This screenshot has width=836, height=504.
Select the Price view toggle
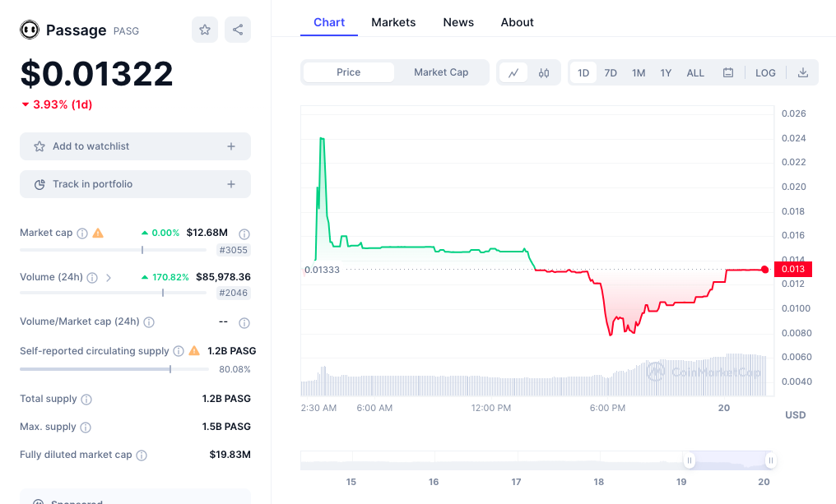(x=347, y=72)
